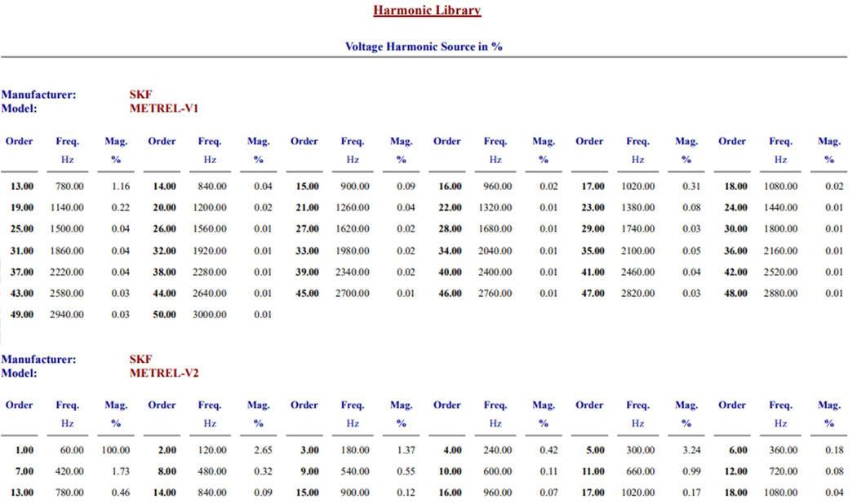Select order 21.00 cell
This screenshot has height=504, width=857.
pos(307,207)
